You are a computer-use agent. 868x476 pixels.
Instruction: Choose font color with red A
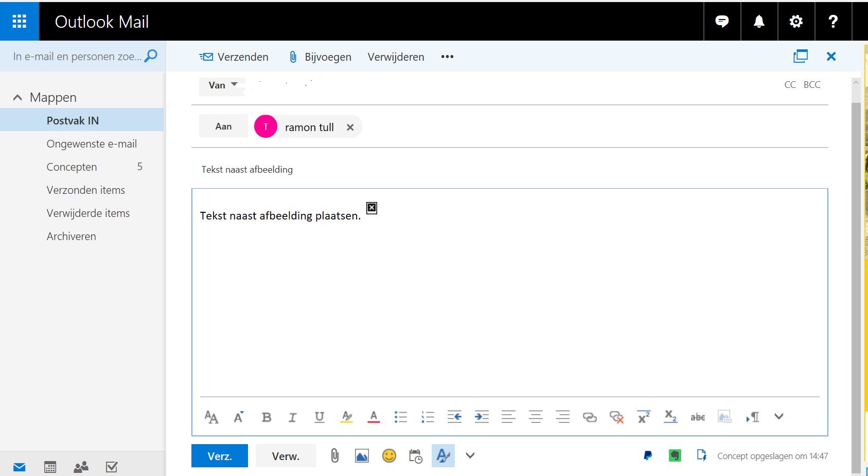pos(374,417)
